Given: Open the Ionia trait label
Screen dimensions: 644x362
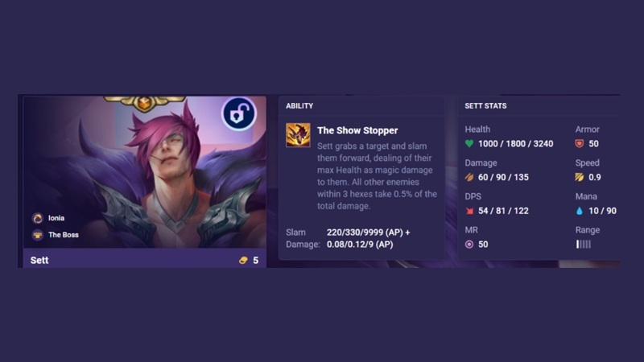Looking at the screenshot, I should coord(56,218).
